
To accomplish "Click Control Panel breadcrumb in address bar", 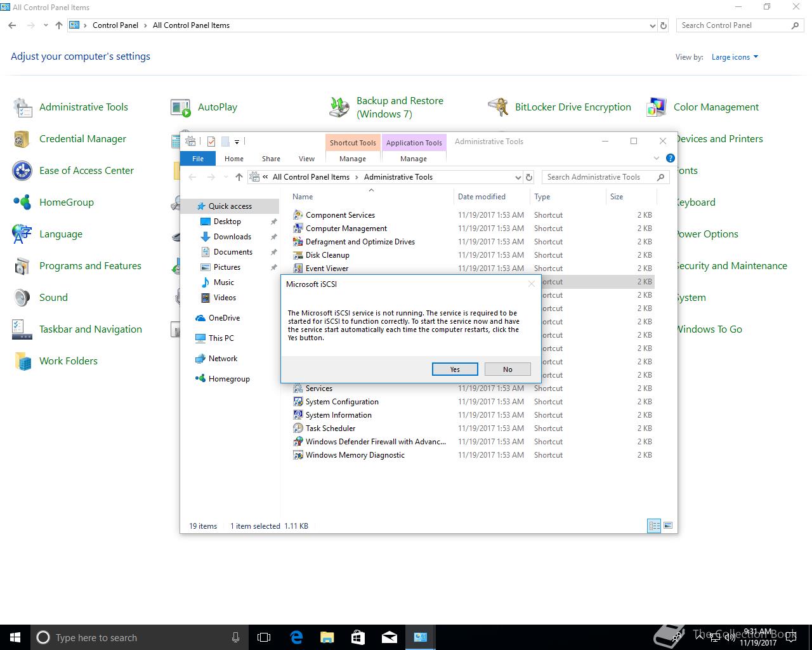I will point(115,25).
